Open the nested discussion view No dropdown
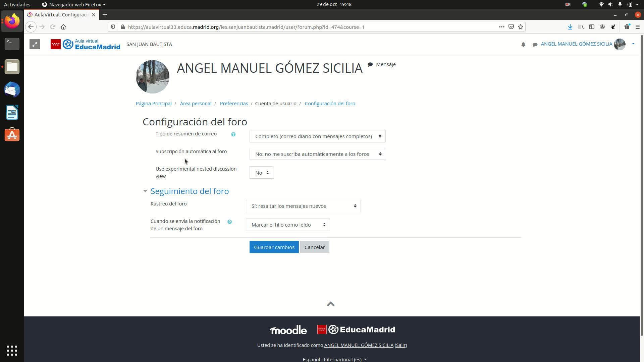644x362 pixels. point(261,173)
